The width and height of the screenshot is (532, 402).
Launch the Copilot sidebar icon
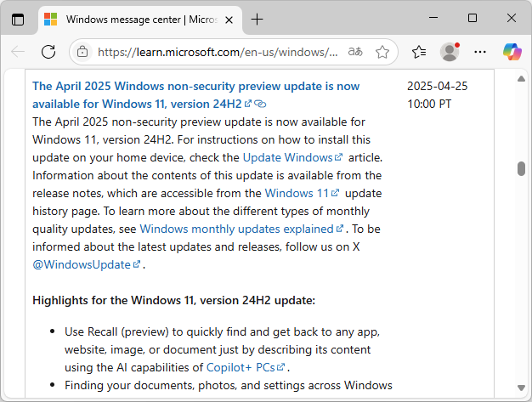point(512,52)
